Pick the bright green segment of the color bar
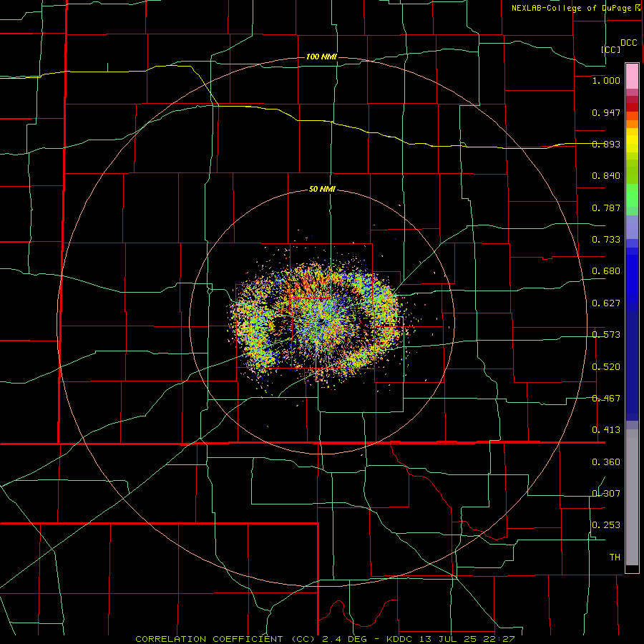 coord(632,195)
